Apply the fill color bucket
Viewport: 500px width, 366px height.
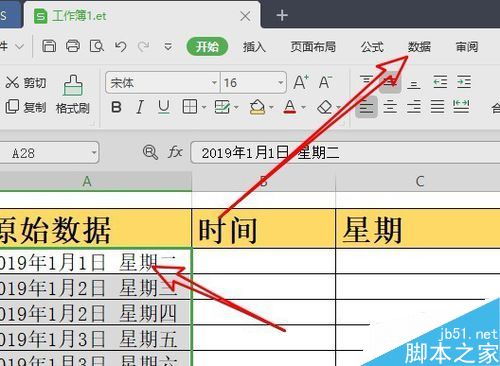point(257,107)
